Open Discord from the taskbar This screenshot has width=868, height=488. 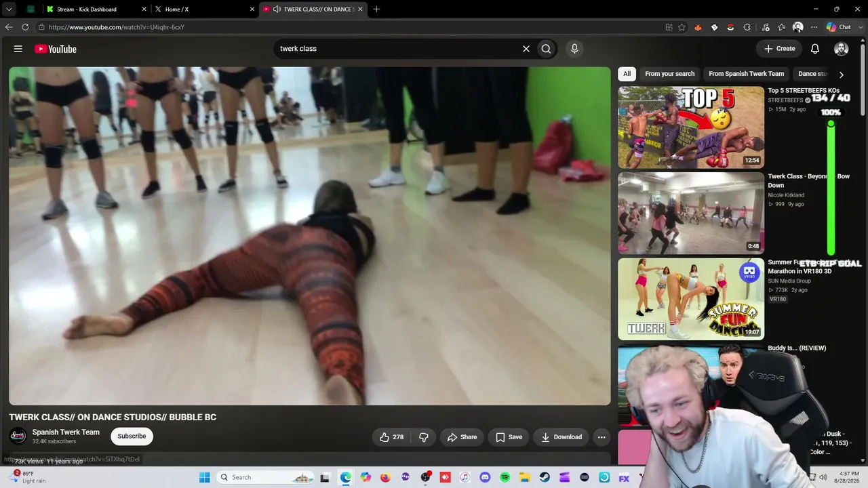485,477
